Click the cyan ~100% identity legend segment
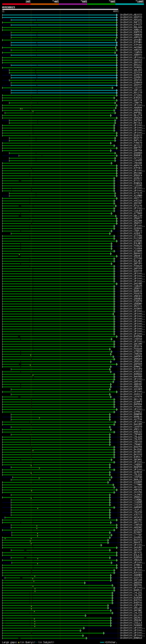 (130, 4)
